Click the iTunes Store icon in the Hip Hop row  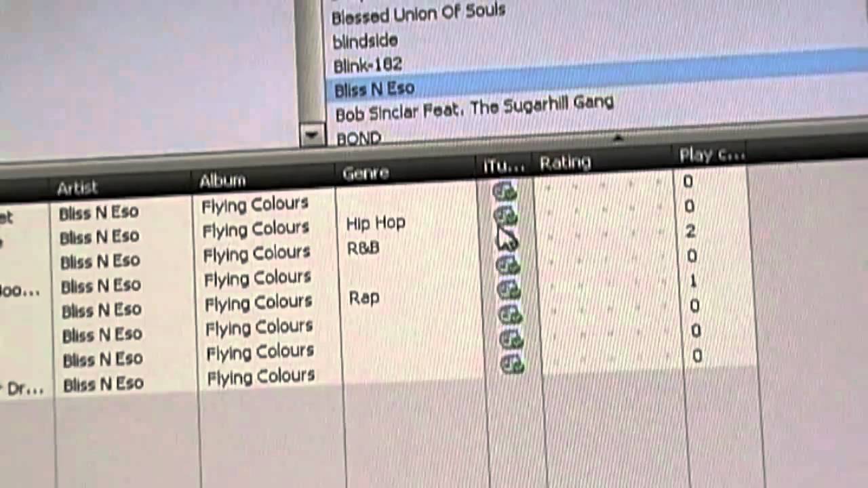click(x=505, y=216)
